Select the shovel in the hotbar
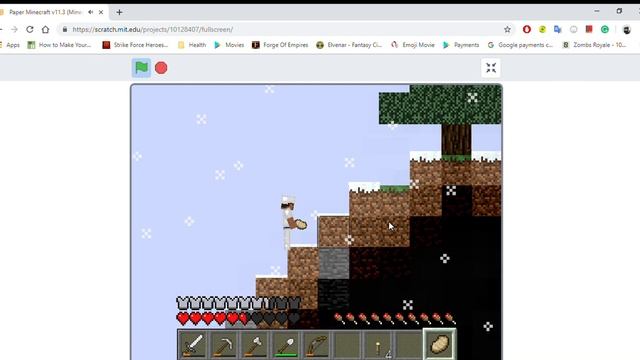The width and height of the screenshot is (640, 360). click(285, 344)
